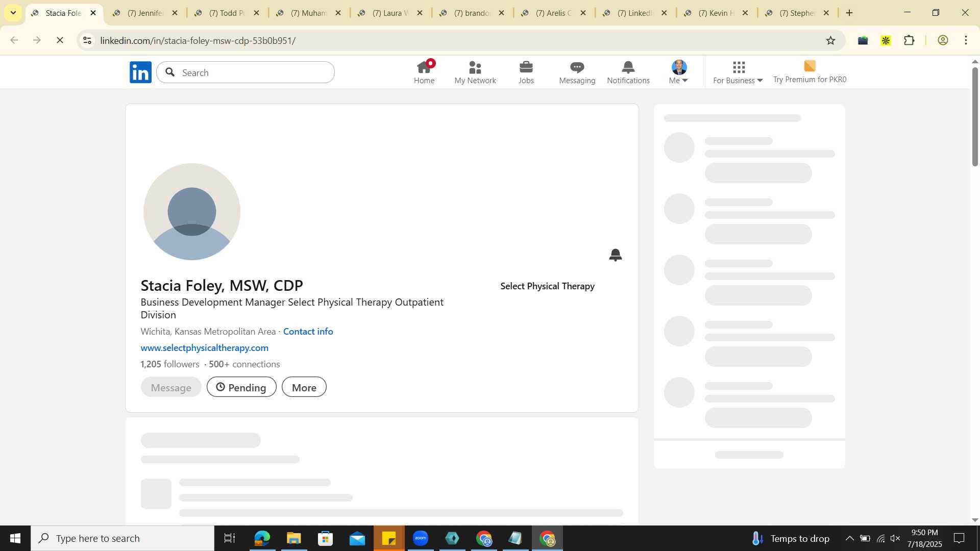The height and width of the screenshot is (551, 980).
Task: Stop loading the page
Action: [x=60, y=40]
